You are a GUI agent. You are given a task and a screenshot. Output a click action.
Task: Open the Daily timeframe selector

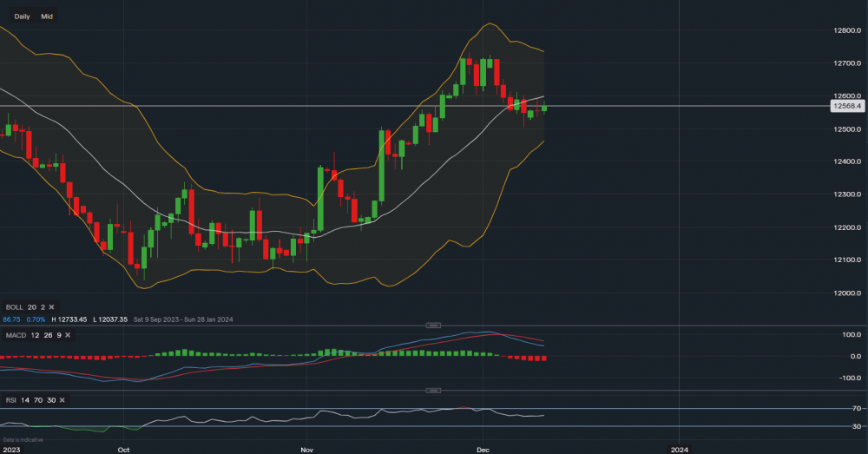(x=22, y=16)
